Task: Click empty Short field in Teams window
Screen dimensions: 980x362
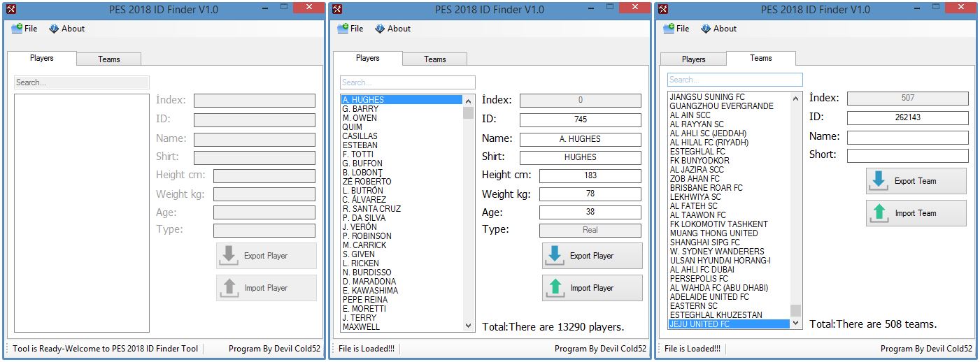Action: tap(907, 155)
